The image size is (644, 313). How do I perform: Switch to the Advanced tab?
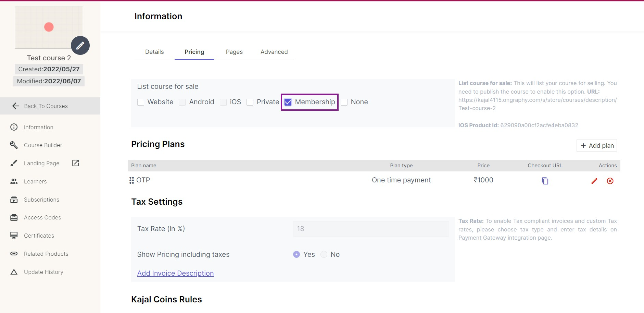(x=274, y=52)
